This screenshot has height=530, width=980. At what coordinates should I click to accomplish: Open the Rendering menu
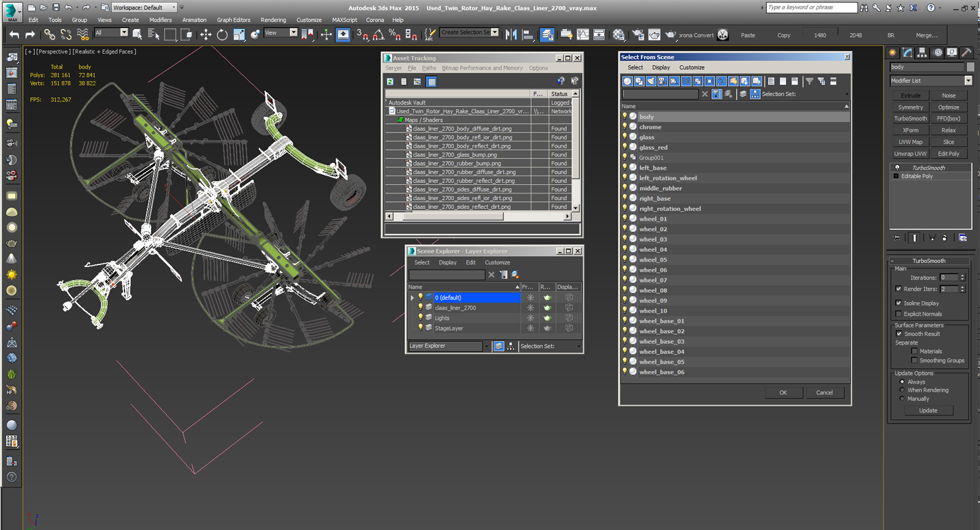(273, 20)
